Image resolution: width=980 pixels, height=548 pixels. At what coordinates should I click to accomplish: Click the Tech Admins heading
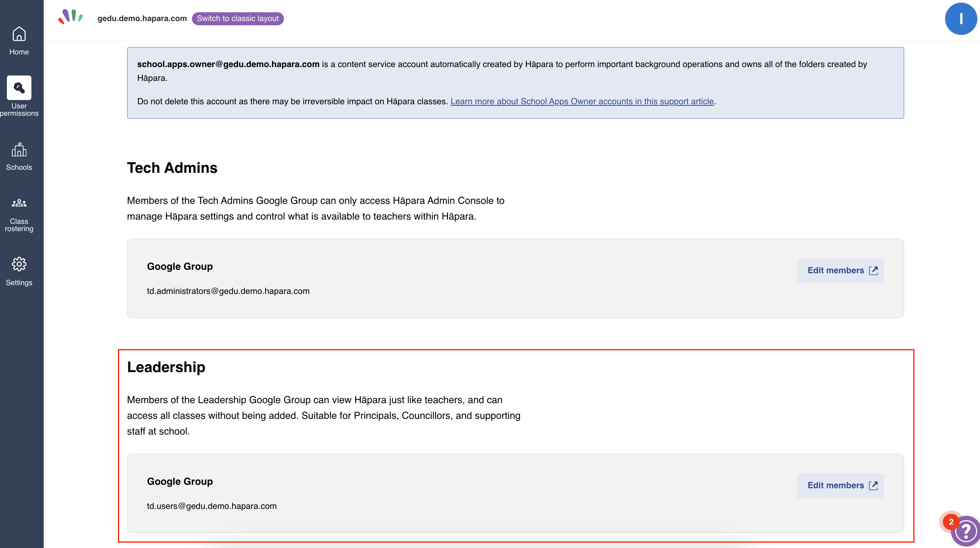pyautogui.click(x=172, y=167)
